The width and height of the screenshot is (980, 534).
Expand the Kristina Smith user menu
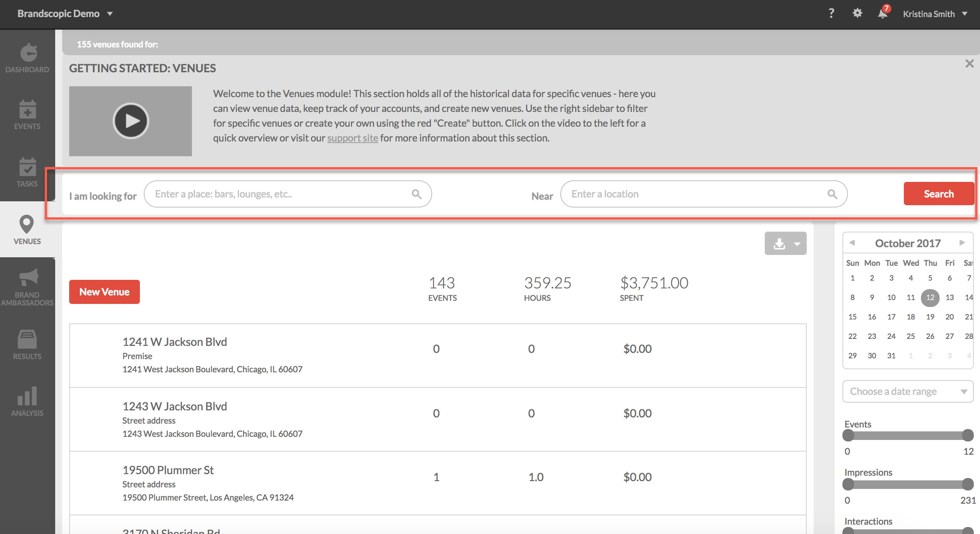coord(935,14)
